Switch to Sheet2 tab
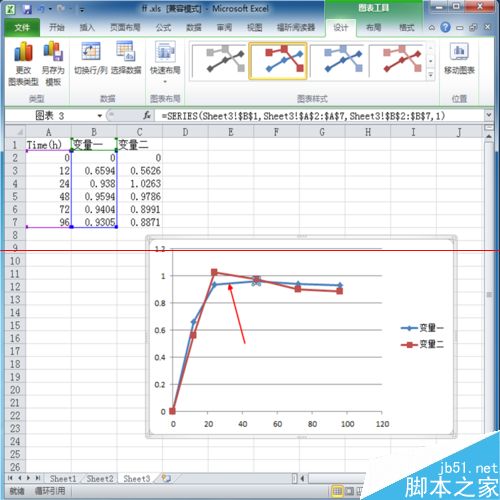Viewport: 500px width, 500px height. (x=100, y=479)
